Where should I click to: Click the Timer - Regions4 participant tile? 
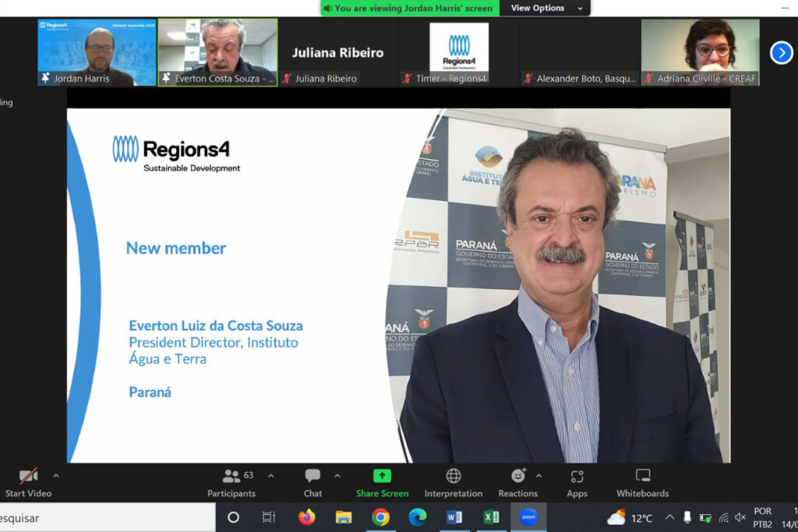click(x=458, y=52)
